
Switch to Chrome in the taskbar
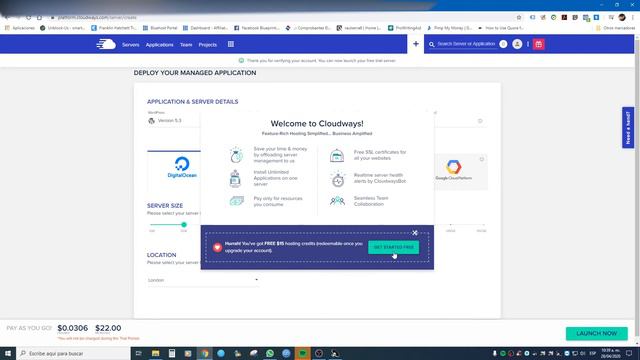(x=204, y=353)
